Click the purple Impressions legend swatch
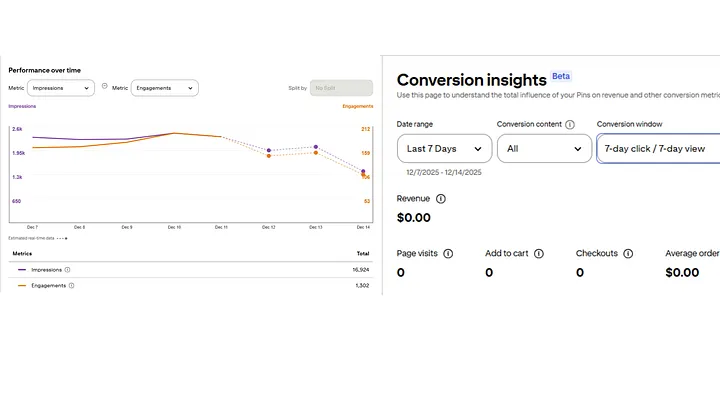The height and width of the screenshot is (405, 720). 22,269
